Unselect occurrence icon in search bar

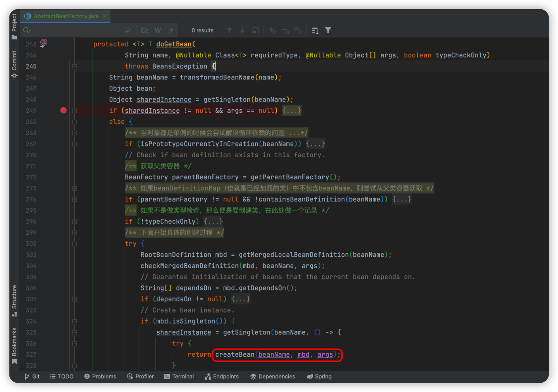[x=286, y=30]
